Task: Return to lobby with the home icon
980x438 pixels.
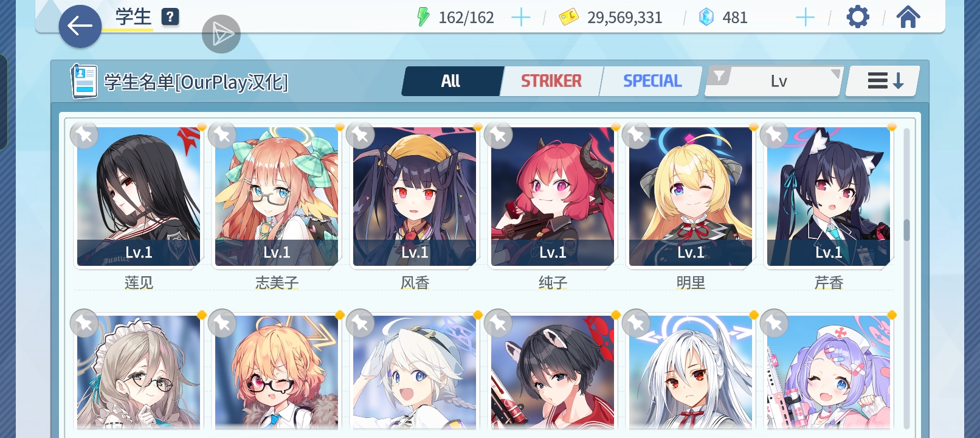Action: pyautogui.click(x=908, y=17)
